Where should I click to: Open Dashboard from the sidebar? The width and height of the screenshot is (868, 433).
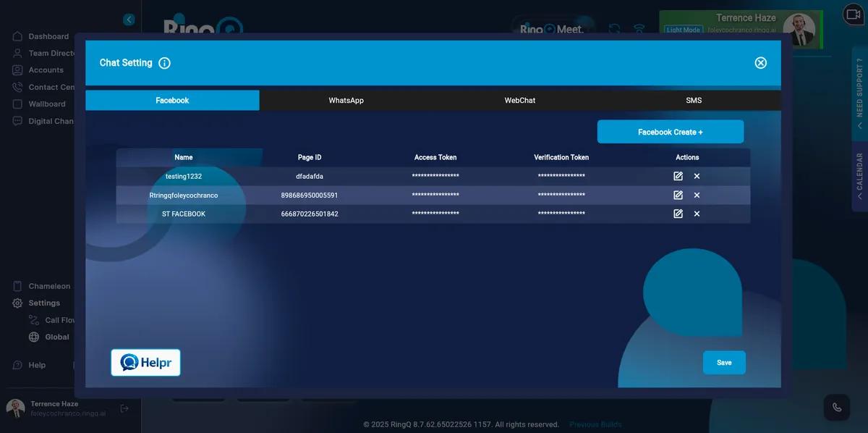(x=48, y=36)
